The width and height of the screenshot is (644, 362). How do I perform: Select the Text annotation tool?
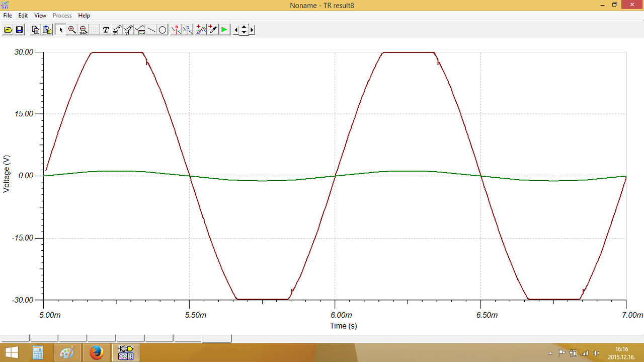click(106, 30)
